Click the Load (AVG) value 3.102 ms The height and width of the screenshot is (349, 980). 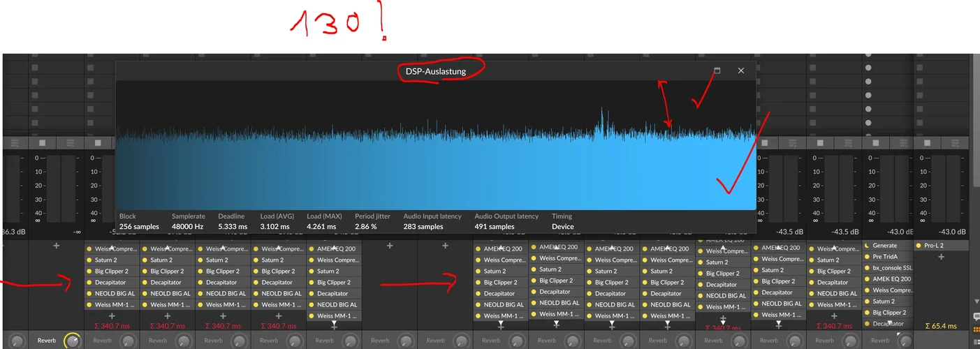click(275, 226)
